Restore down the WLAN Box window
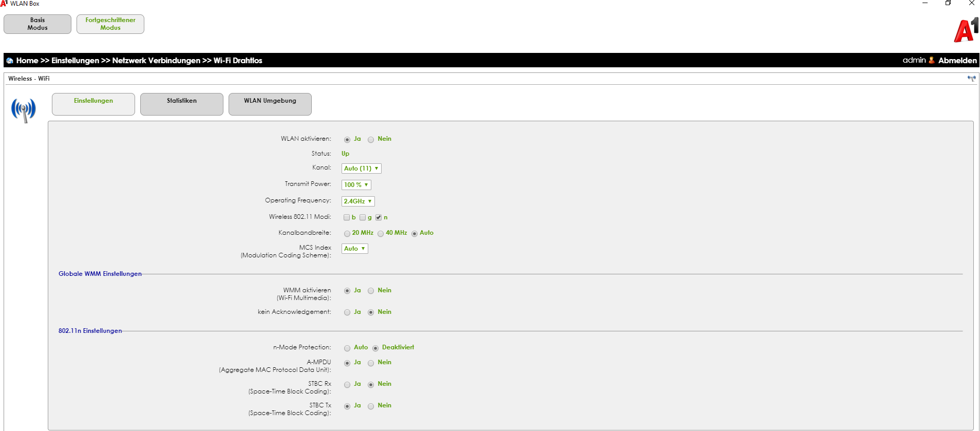The height and width of the screenshot is (431, 980). click(x=948, y=3)
